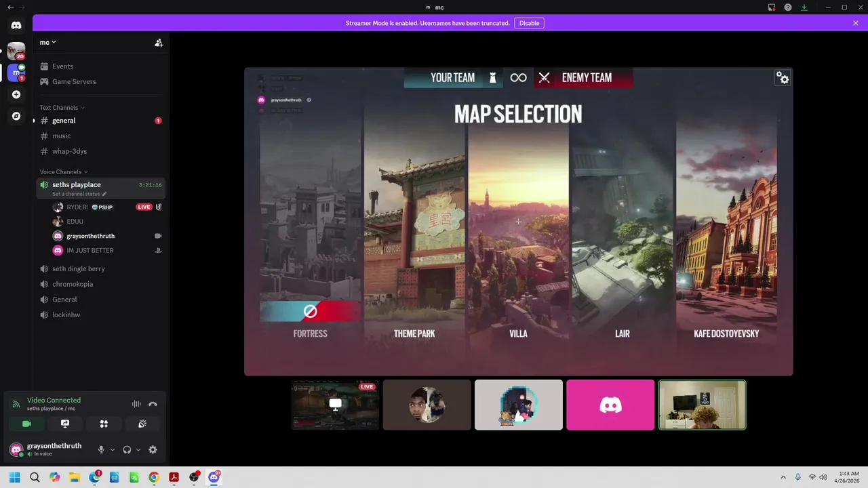Join the General voice channel
This screenshot has height=488, width=868.
coord(100,300)
